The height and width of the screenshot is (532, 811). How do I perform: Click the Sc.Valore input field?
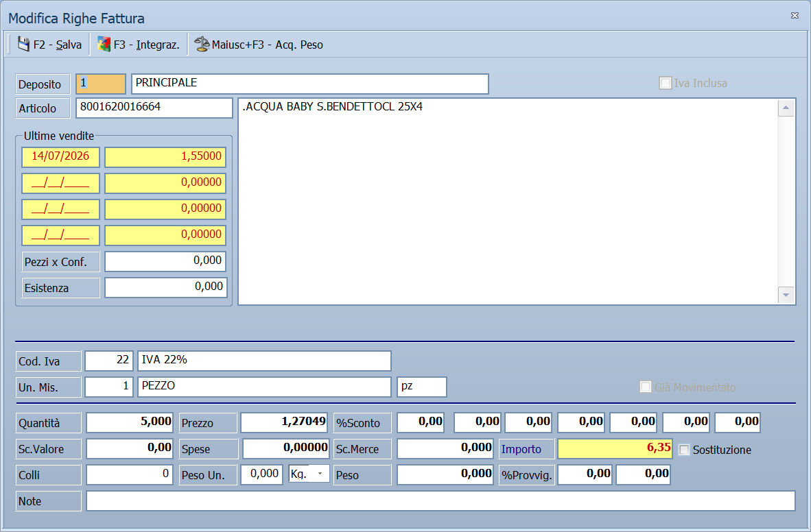pos(130,448)
